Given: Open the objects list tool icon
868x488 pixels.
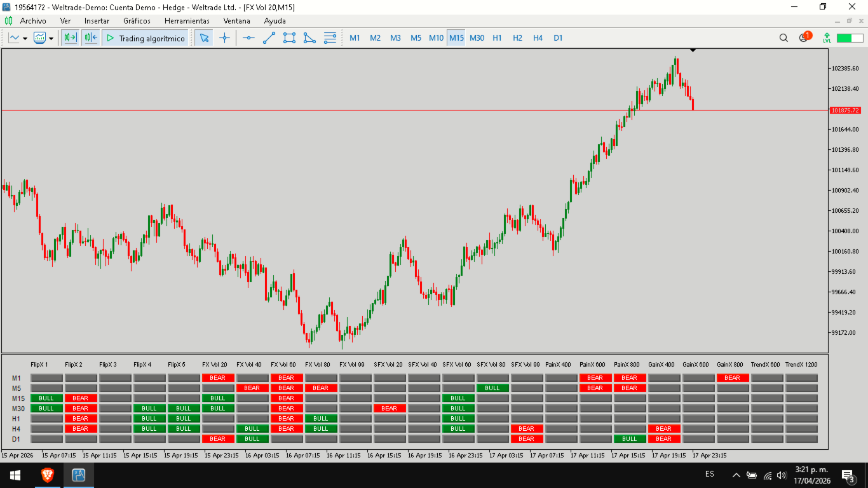Looking at the screenshot, I should click(x=330, y=38).
